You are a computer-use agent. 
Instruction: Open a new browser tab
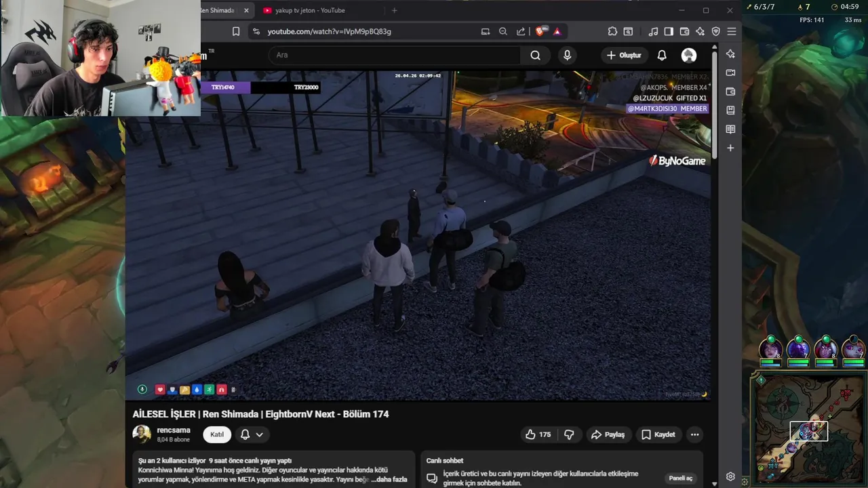coord(395,10)
